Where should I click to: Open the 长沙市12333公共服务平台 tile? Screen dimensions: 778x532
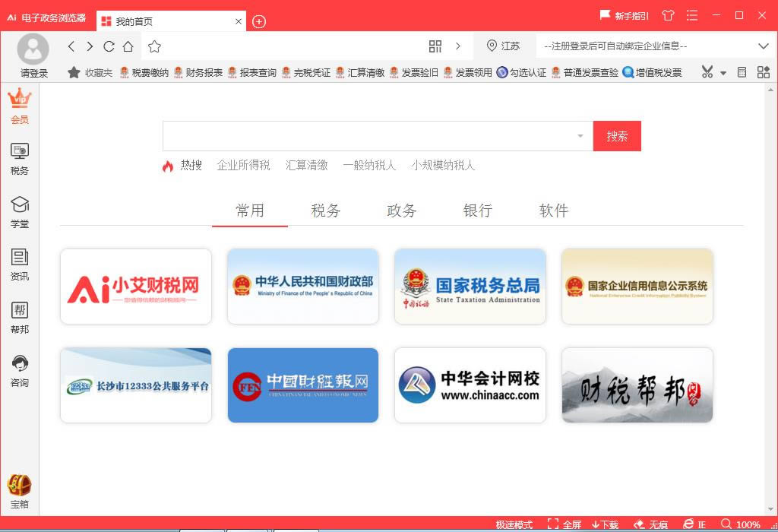click(x=136, y=385)
